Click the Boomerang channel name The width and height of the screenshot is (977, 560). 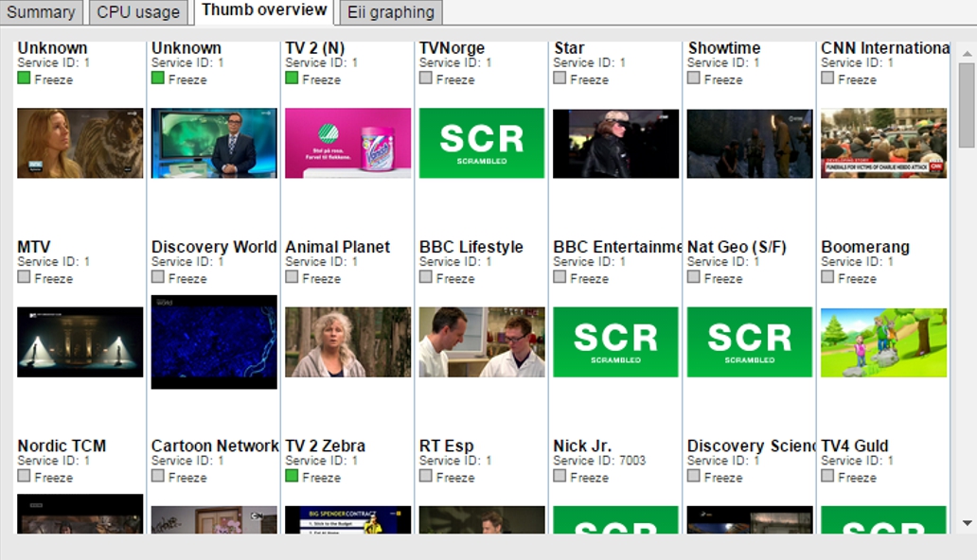pos(865,247)
